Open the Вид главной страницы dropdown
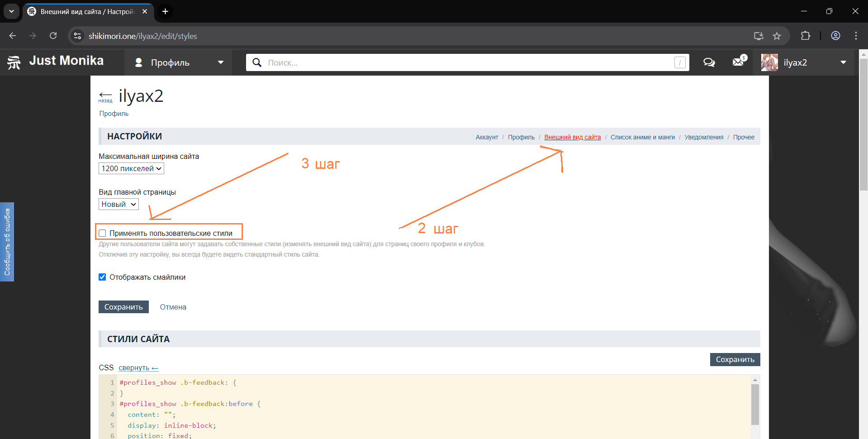Screen dimensions: 868x439 point(119,204)
